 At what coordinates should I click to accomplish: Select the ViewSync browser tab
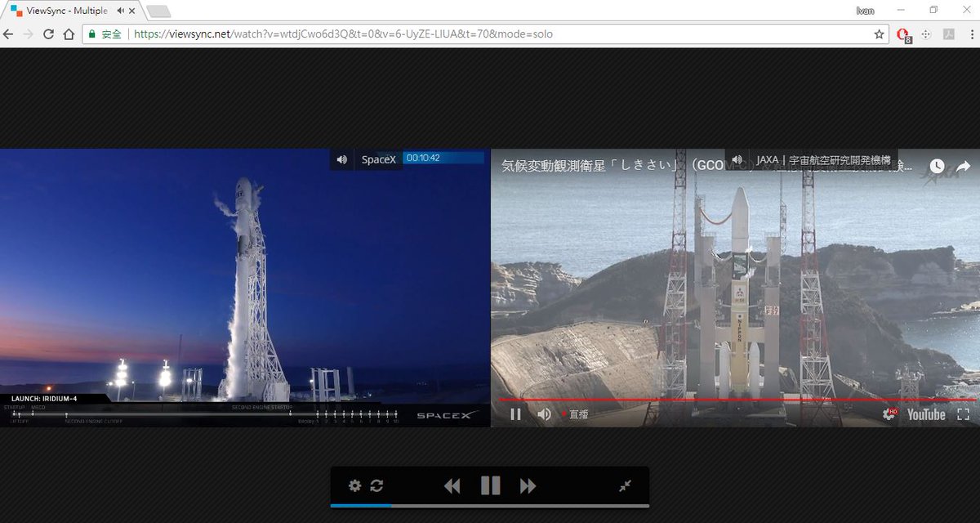click(x=72, y=11)
